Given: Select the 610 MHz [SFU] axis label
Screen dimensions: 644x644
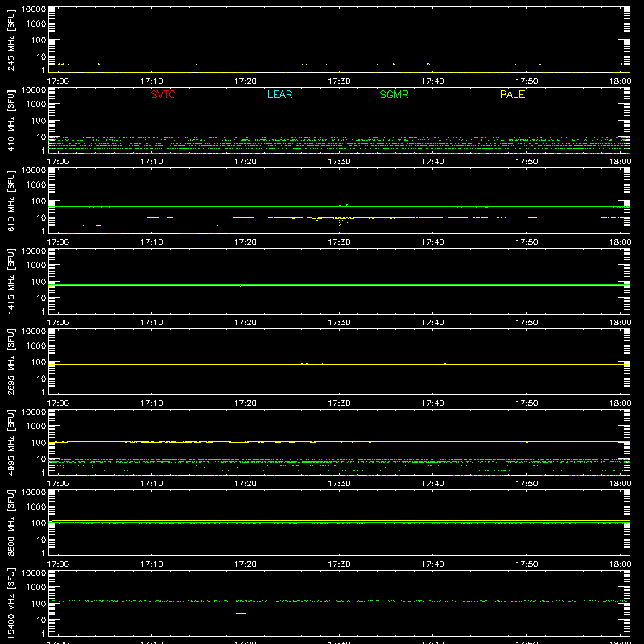Looking at the screenshot, I should [10, 200].
